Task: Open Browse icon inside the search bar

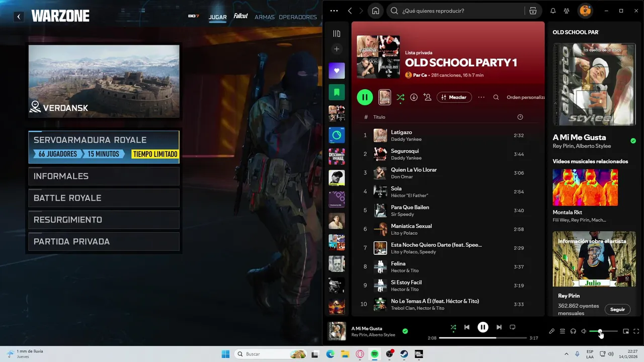Action: point(533,11)
